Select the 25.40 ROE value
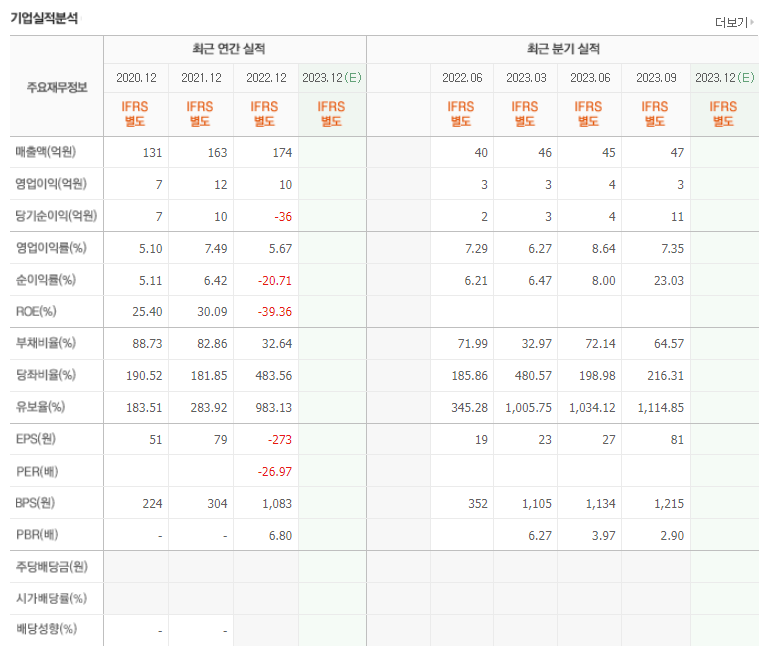This screenshot has width=767, height=646. click(147, 312)
